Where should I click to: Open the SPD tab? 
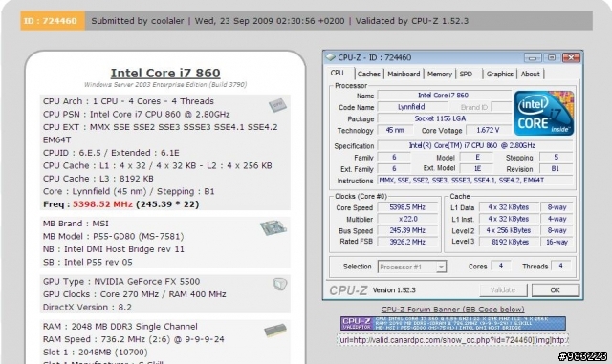tap(466, 74)
